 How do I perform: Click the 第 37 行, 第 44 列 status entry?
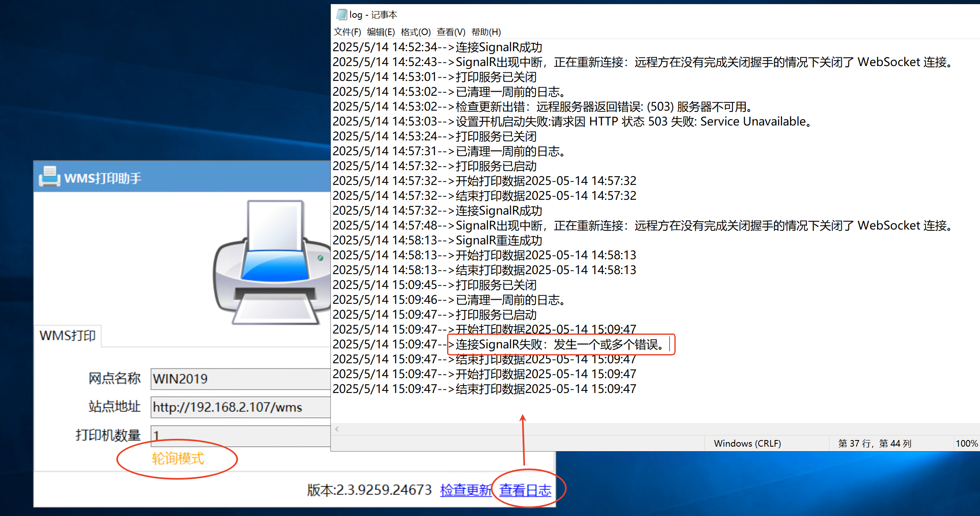coord(874,443)
